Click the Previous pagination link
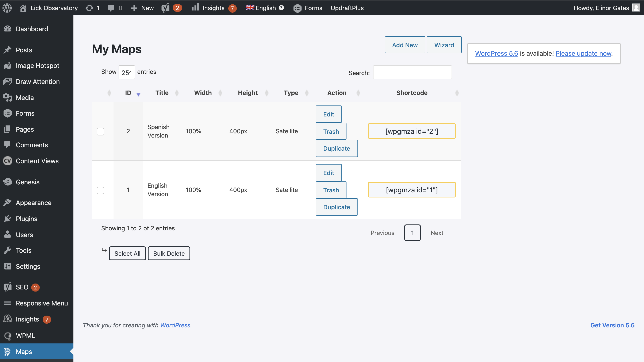Viewport: 644px width, 362px height. coord(382,233)
